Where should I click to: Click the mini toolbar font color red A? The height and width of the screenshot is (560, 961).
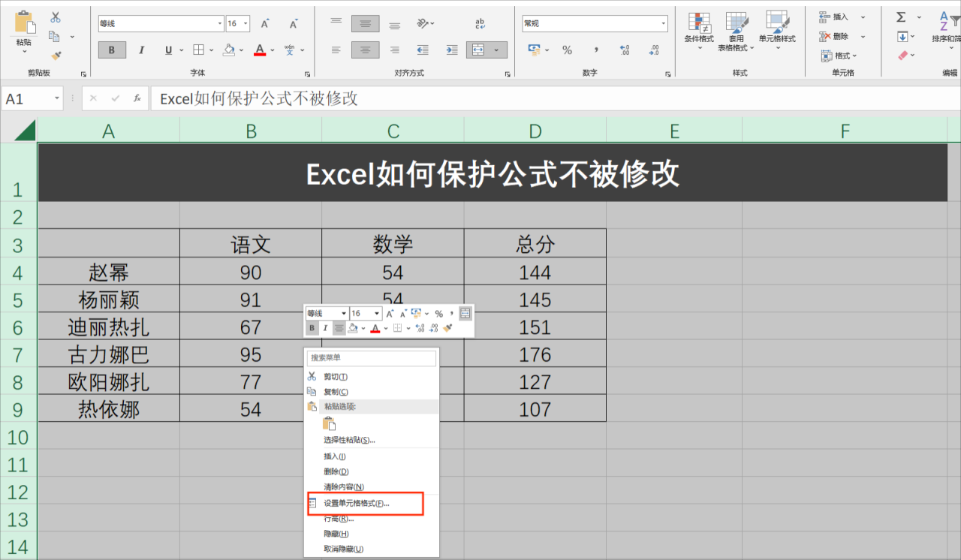(375, 328)
